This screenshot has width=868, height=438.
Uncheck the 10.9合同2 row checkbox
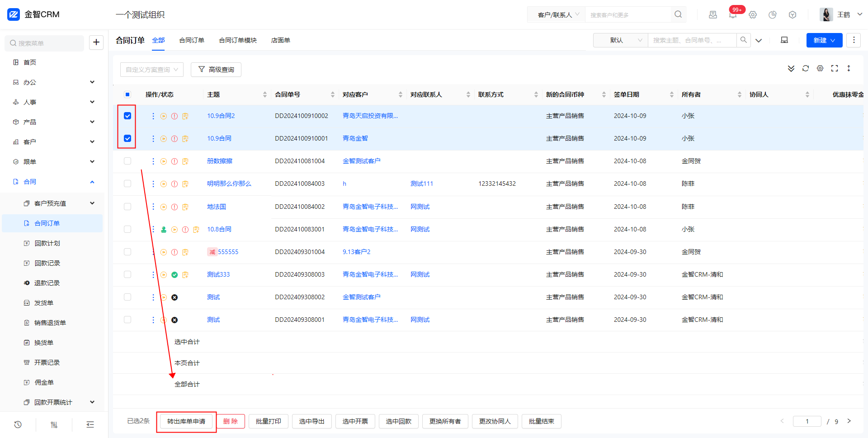pyautogui.click(x=127, y=116)
